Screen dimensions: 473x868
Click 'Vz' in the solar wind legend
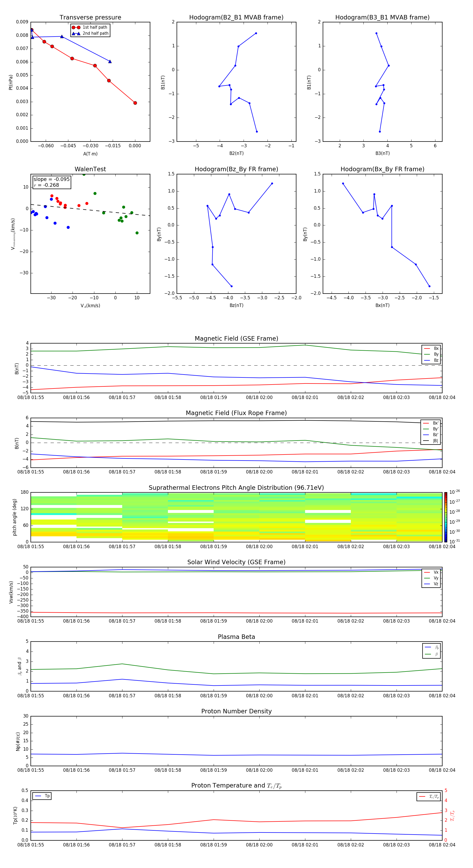click(431, 584)
